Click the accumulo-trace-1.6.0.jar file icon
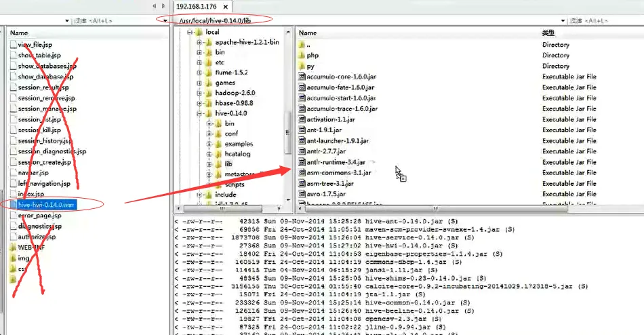 (302, 109)
